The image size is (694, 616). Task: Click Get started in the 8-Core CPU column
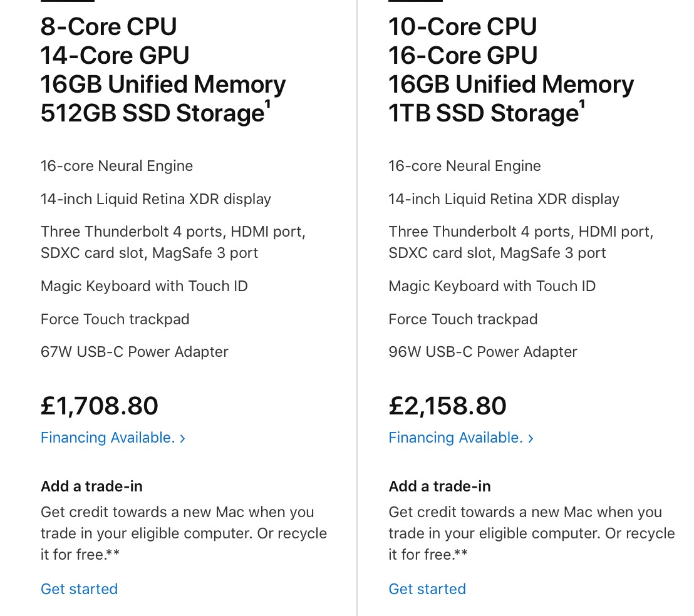pyautogui.click(x=79, y=589)
